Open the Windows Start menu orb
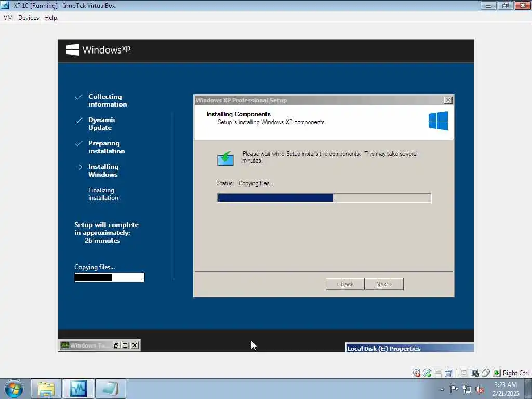The height and width of the screenshot is (399, 532). click(14, 389)
